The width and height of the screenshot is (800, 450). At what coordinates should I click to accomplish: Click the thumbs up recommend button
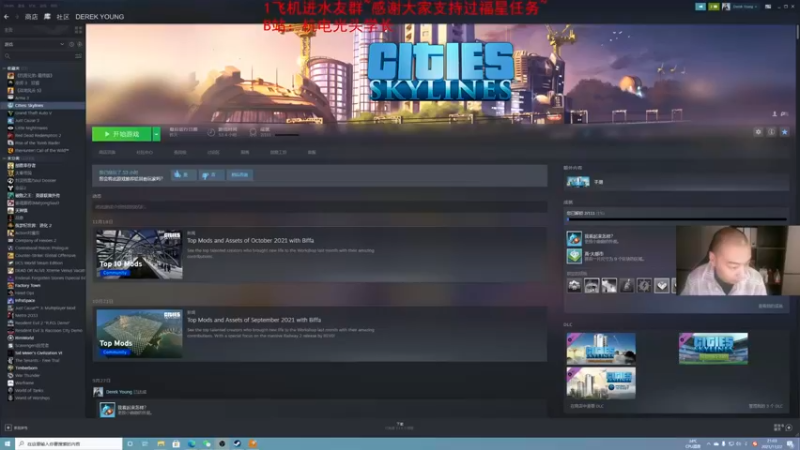(183, 174)
